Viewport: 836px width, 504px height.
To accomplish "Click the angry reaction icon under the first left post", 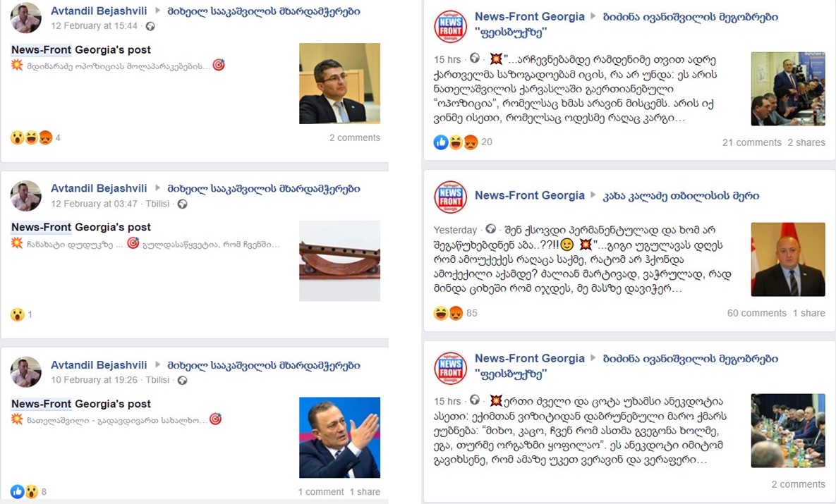I will [x=46, y=137].
